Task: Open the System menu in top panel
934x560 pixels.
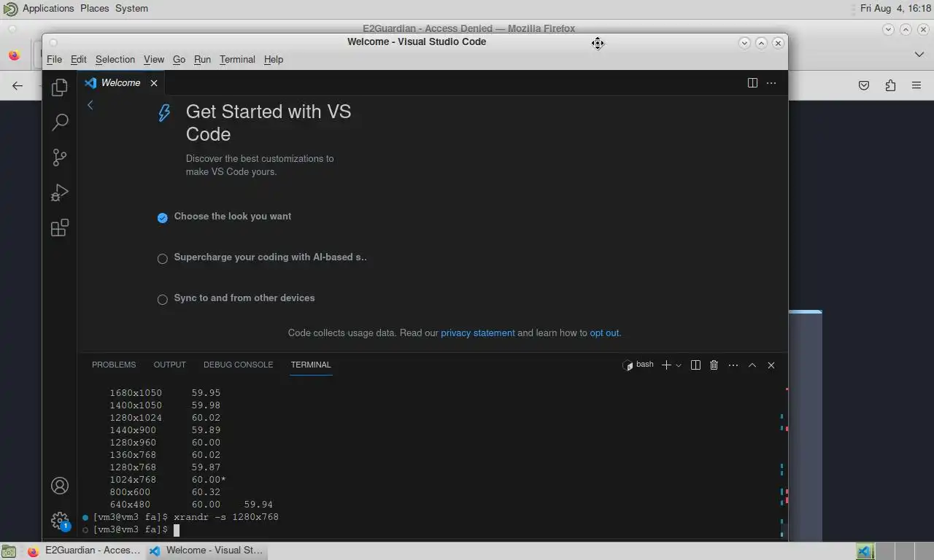Action: click(x=131, y=9)
